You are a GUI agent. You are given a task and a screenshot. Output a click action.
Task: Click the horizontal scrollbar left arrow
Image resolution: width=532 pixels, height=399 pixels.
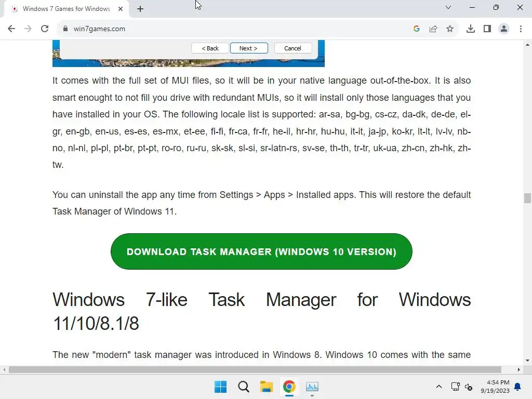pos(4,369)
